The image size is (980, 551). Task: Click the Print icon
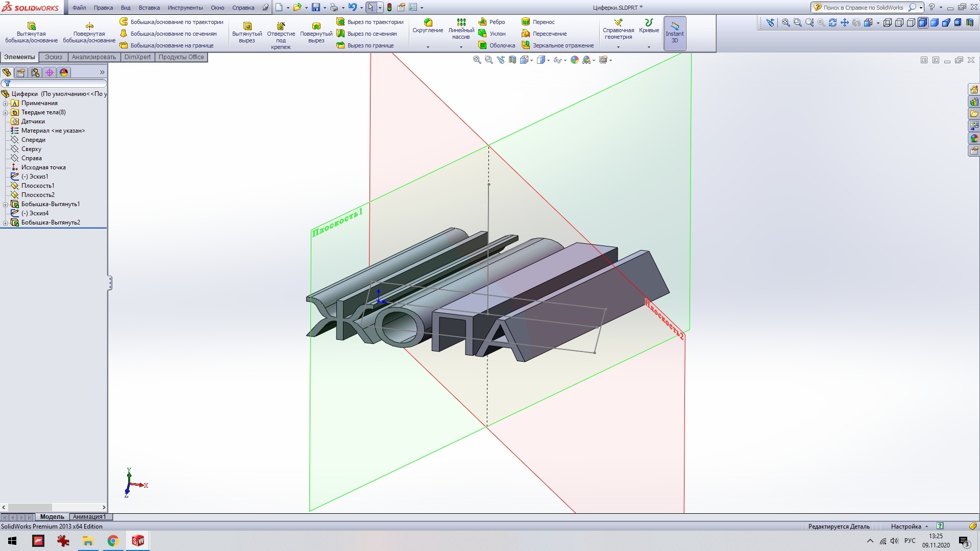tap(334, 8)
